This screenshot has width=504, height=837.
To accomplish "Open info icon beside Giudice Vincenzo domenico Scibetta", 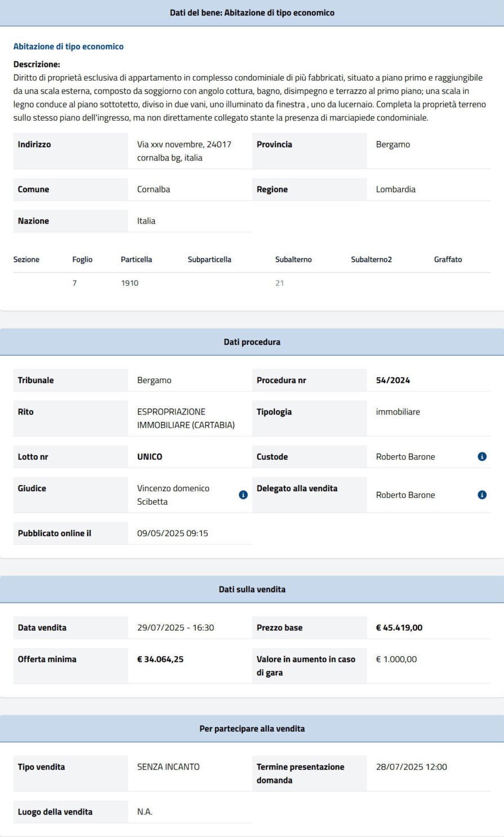I will coord(243,495).
